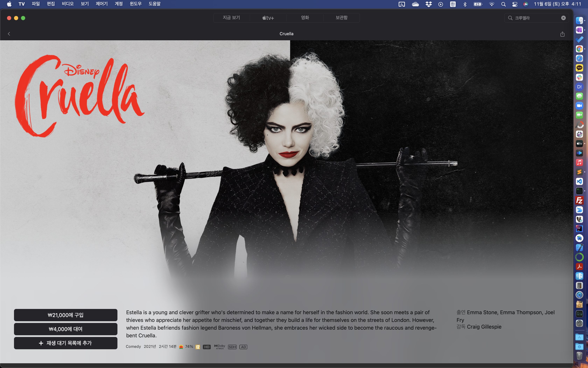Open the Trash in the Dock
The height and width of the screenshot is (368, 588).
pyautogui.click(x=579, y=356)
